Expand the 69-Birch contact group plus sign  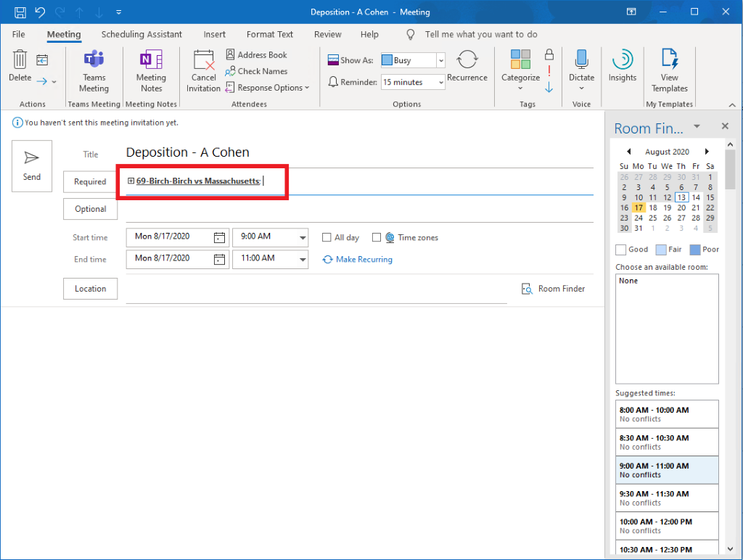point(131,181)
